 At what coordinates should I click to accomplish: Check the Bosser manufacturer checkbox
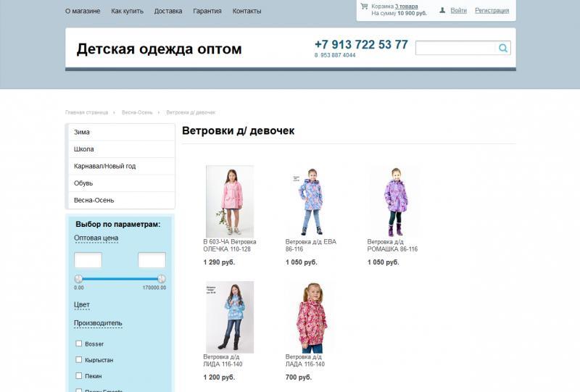pos(79,343)
